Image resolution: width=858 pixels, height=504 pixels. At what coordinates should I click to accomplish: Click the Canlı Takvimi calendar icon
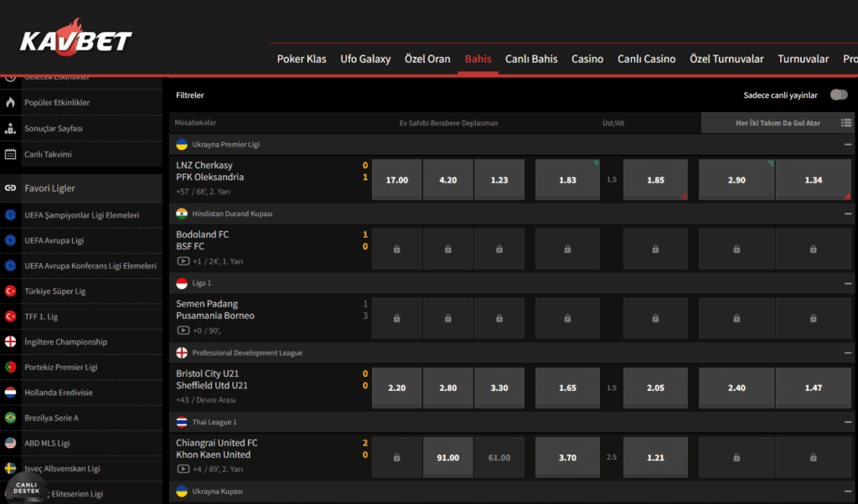coord(10,154)
